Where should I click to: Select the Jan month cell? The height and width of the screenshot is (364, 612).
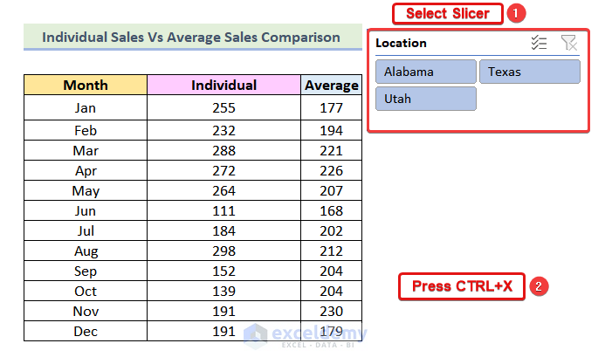tap(86, 107)
